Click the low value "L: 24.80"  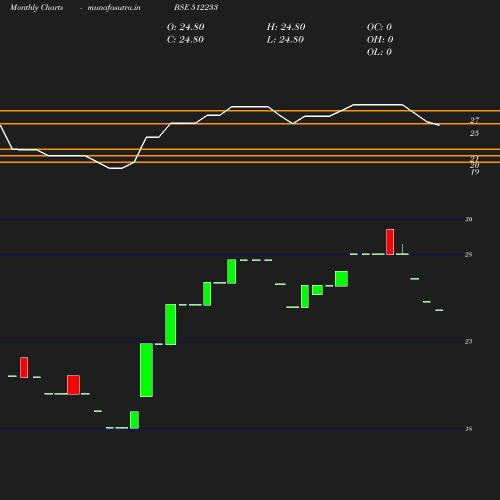(285, 40)
